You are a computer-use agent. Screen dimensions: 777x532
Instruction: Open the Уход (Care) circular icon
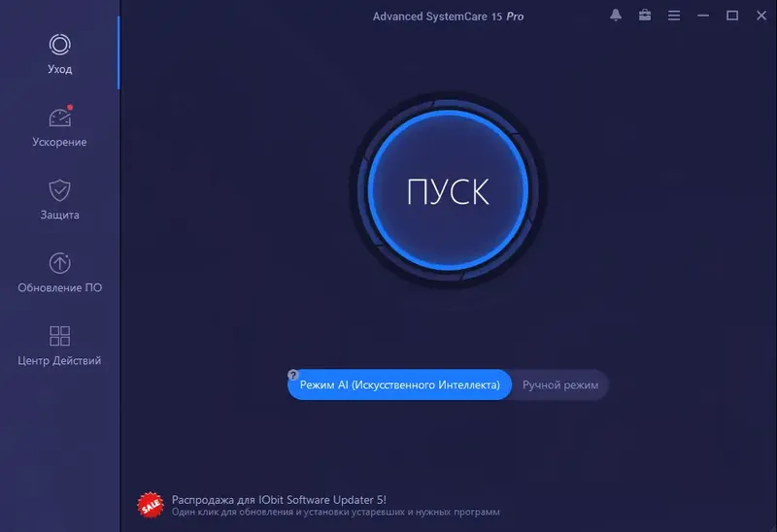click(x=59, y=45)
